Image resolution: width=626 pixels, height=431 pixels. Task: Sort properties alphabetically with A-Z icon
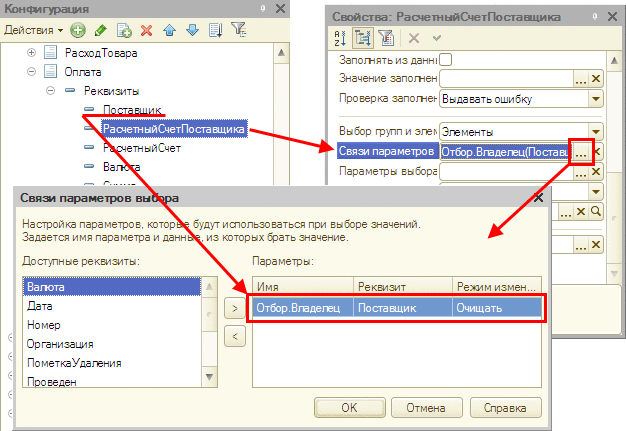[340, 38]
